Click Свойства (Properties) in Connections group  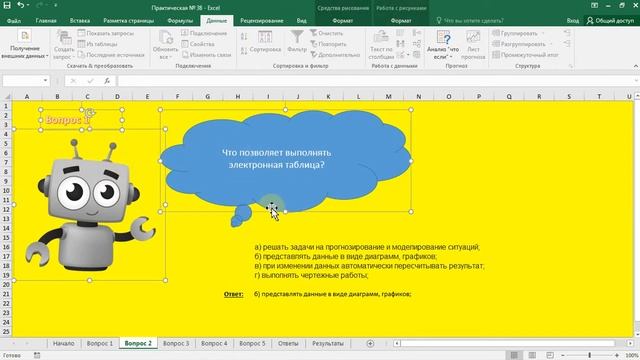click(x=198, y=44)
